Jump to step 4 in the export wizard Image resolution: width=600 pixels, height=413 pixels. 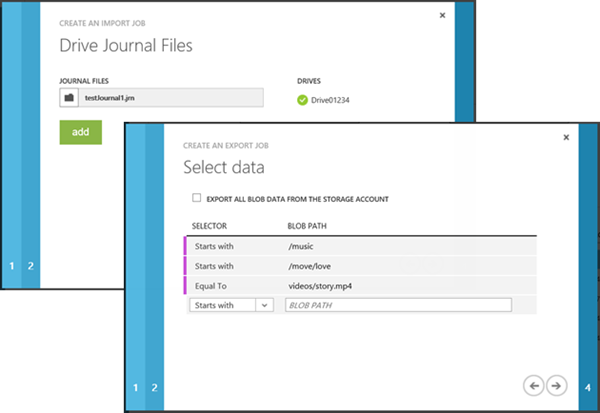588,387
